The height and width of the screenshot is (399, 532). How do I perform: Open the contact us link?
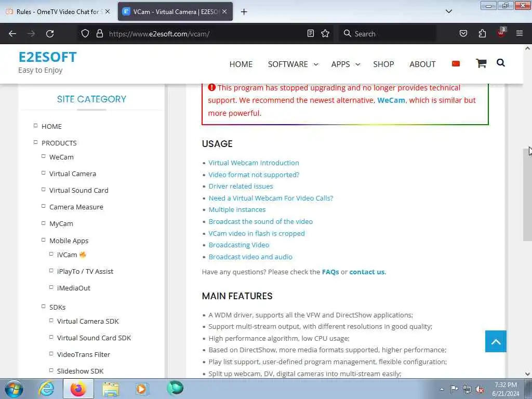coord(367,272)
